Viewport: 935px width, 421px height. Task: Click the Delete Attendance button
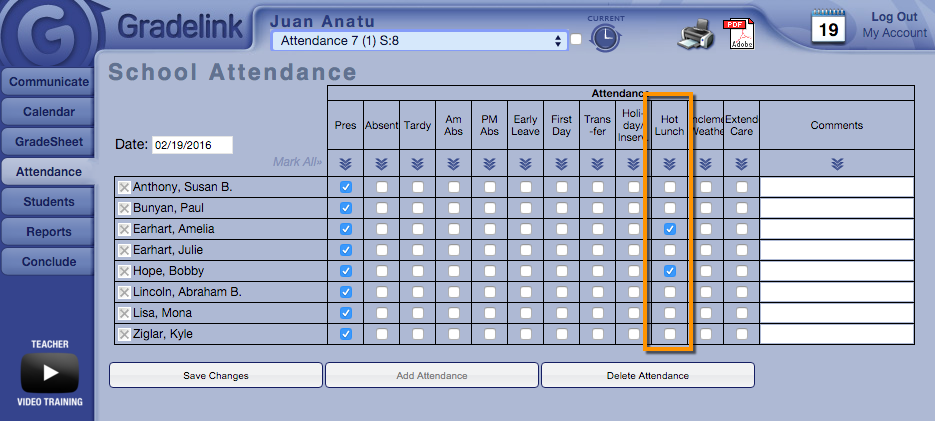point(647,376)
